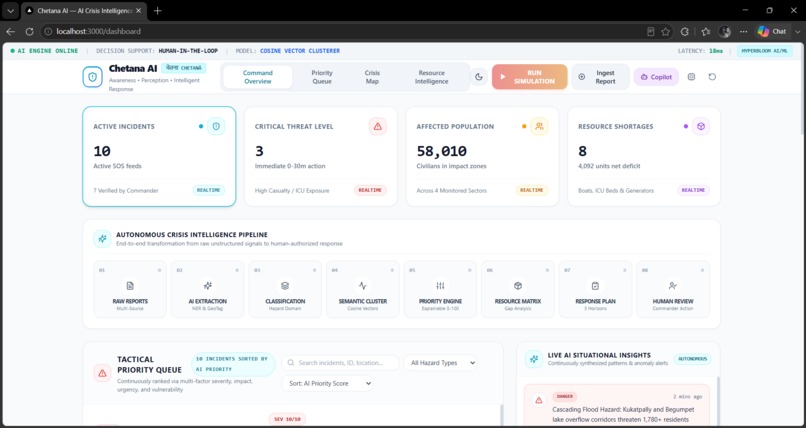Select the Response Plan pipeline stage

point(595,289)
